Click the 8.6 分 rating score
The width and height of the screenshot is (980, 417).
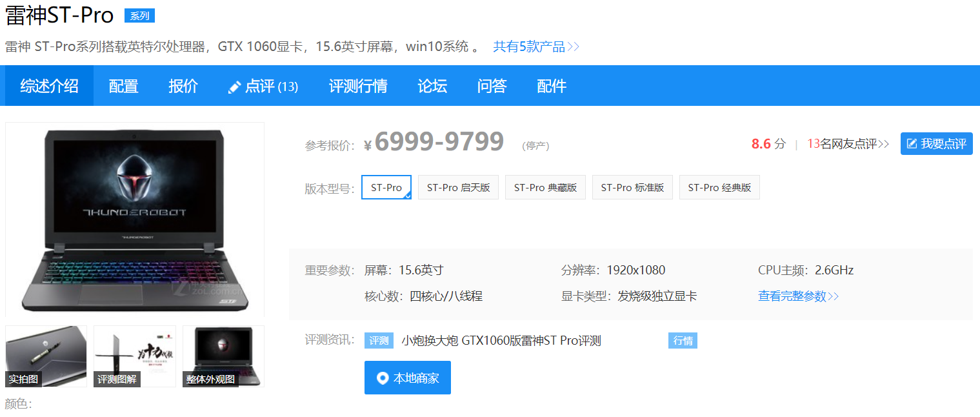[x=768, y=144]
